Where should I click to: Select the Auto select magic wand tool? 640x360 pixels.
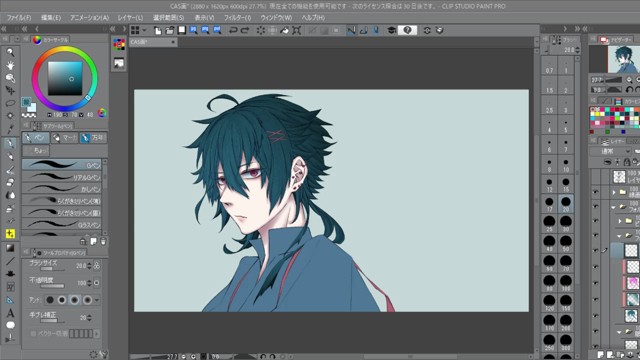(10, 116)
